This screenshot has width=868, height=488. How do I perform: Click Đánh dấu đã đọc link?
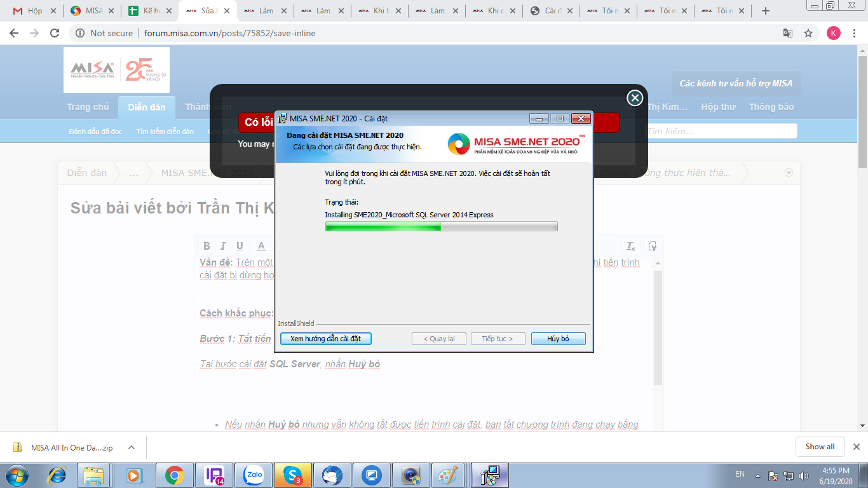tap(95, 132)
